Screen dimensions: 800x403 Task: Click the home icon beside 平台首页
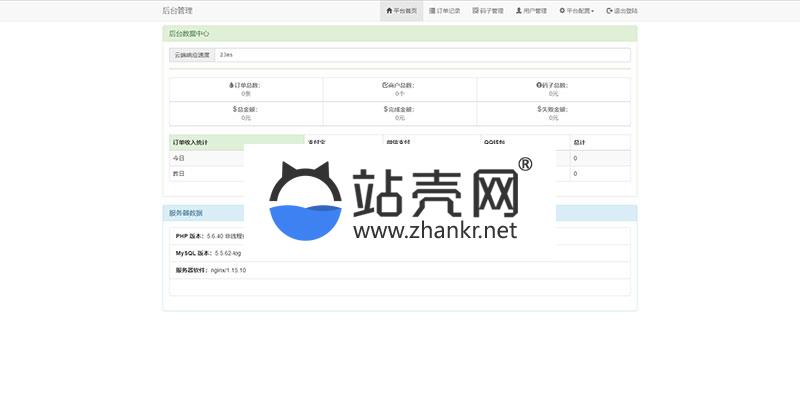(x=388, y=11)
